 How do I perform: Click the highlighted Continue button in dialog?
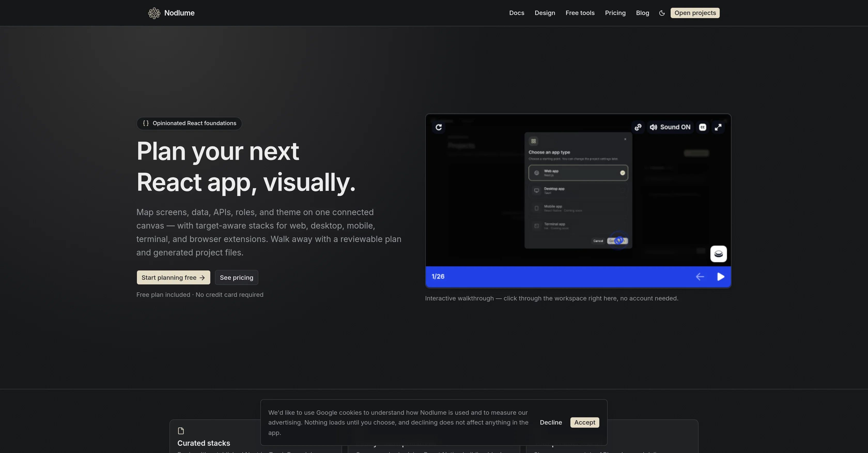pos(617,241)
